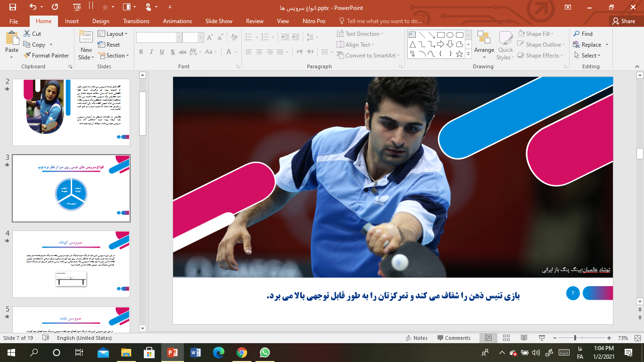Screen dimensions: 644x362
Task: Toggle Bold formatting
Action: [x=141, y=52]
